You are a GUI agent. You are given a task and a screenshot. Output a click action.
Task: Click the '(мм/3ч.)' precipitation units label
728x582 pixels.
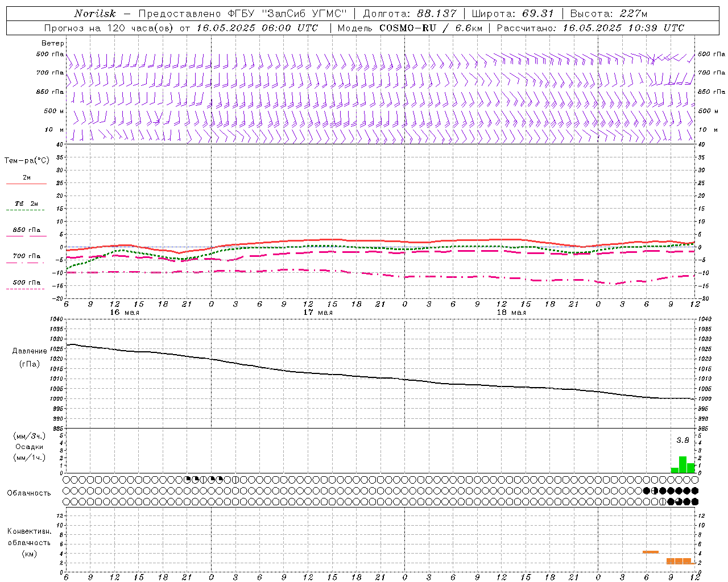pyautogui.click(x=30, y=436)
